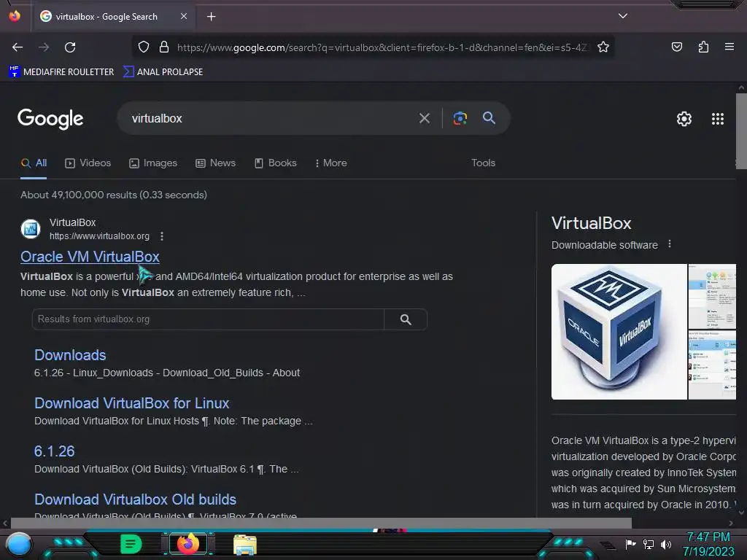Click the Firefox logo in title bar
The width and height of the screenshot is (747, 560).
pyautogui.click(x=15, y=16)
